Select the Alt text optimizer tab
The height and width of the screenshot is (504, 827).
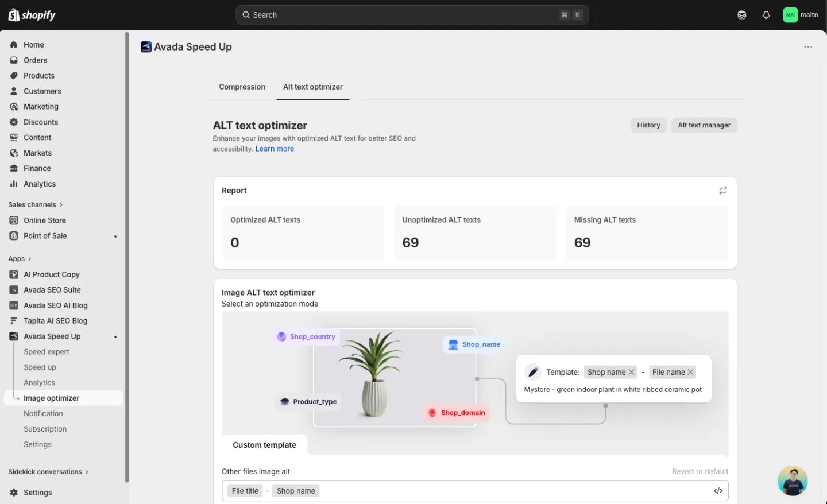pyautogui.click(x=312, y=87)
